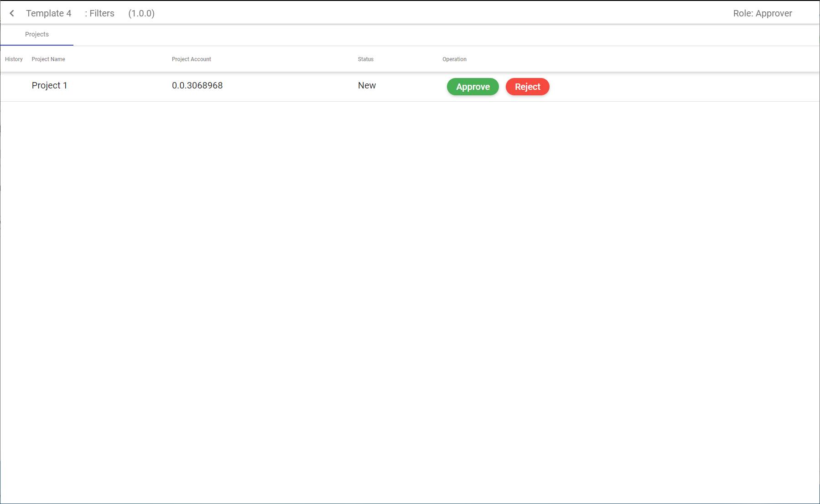
Task: Select the Project 1 name cell
Action: 49,86
